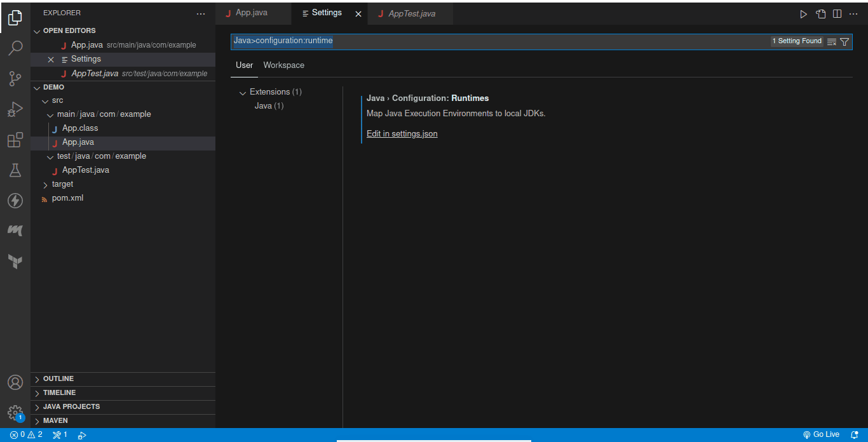Open the Accounts icon

pos(15,382)
